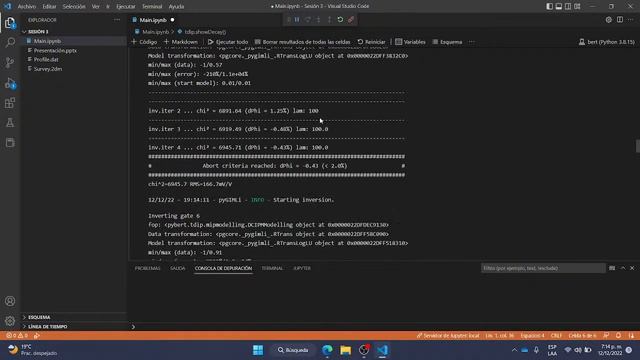Add a new Markdown cell

point(181,42)
